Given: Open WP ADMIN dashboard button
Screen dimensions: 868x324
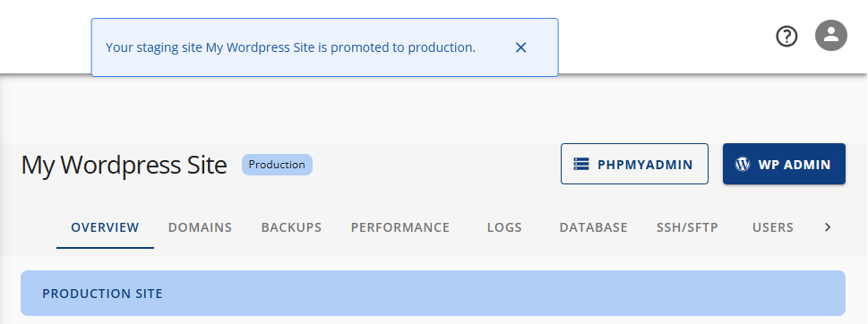Looking at the screenshot, I should [784, 164].
